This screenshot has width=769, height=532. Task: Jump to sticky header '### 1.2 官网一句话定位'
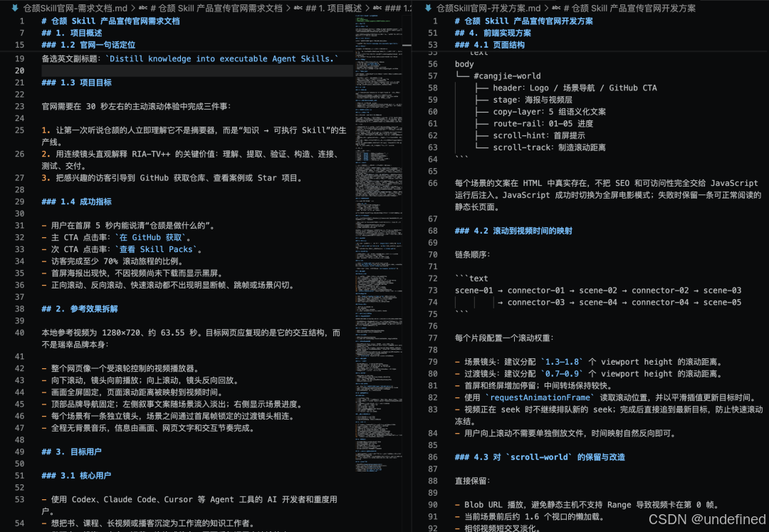88,45
